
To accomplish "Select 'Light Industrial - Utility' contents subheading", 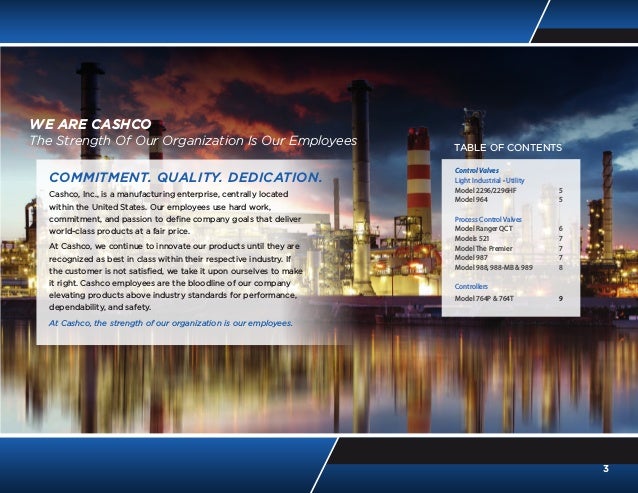I will coord(489,180).
